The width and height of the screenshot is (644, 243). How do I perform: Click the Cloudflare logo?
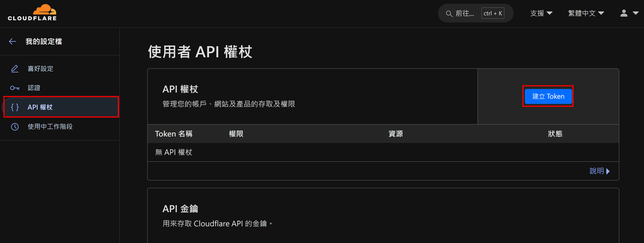[x=32, y=13]
